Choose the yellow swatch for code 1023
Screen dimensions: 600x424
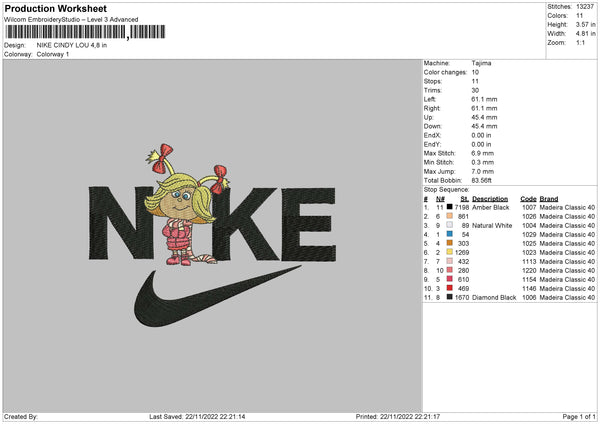click(x=450, y=252)
